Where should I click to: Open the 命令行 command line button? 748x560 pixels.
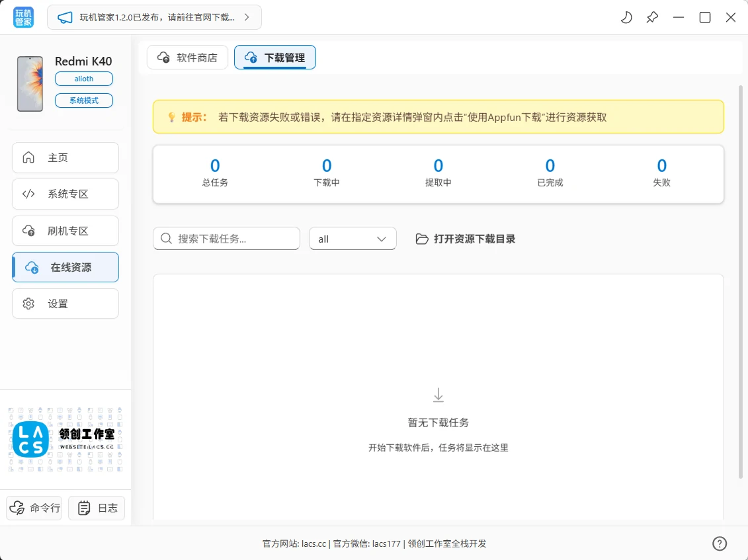coord(34,508)
